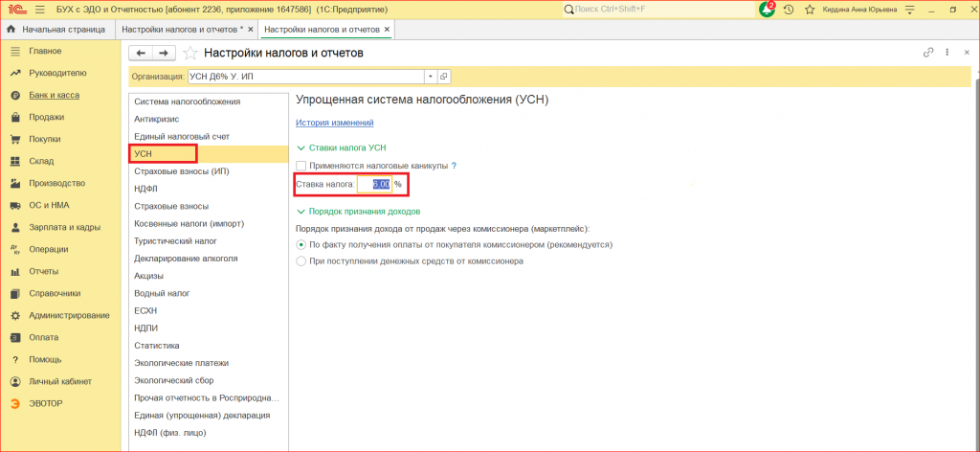This screenshot has height=452, width=980.
Task: Open Туристический налог section
Action: click(208, 240)
